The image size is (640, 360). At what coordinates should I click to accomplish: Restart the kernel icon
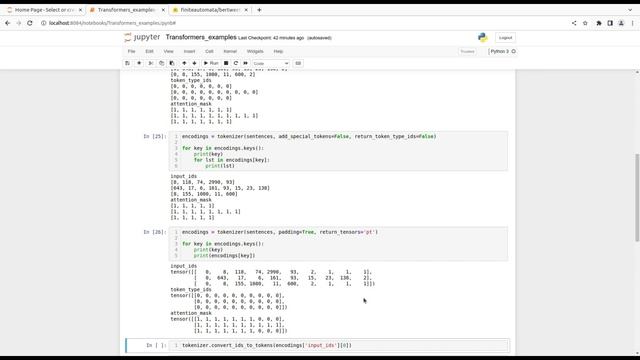[x=236, y=63]
